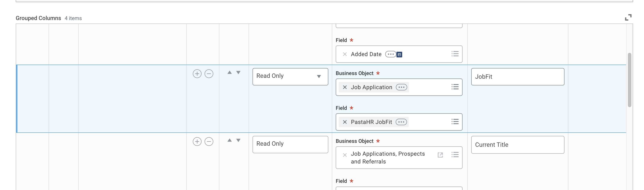The image size is (644, 190).
Task: Open prompt list for Job Application business object
Action: pyautogui.click(x=455, y=87)
